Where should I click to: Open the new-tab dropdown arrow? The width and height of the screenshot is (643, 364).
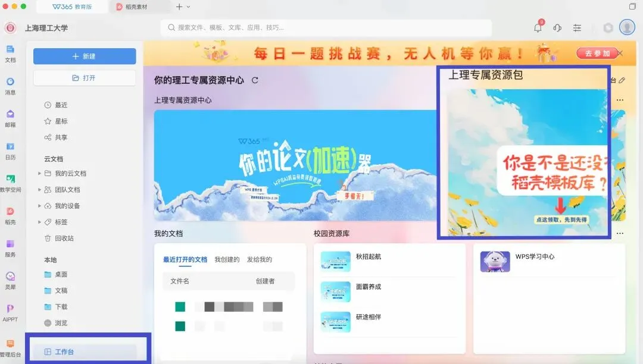pyautogui.click(x=188, y=7)
